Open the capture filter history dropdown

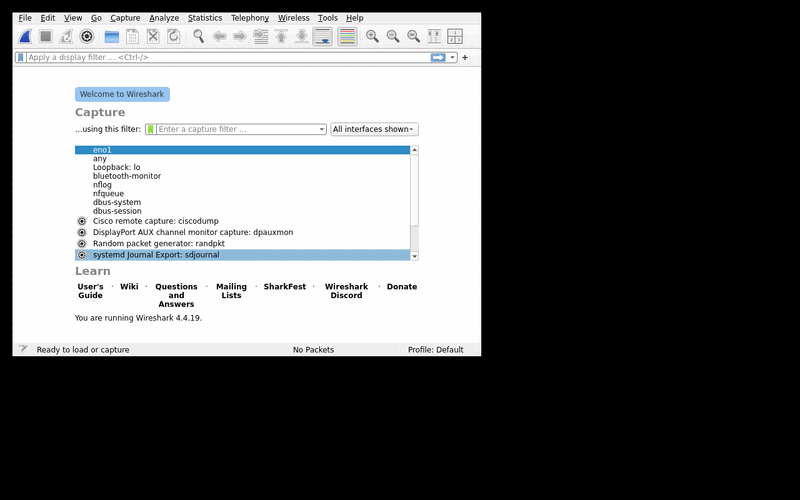click(x=322, y=130)
